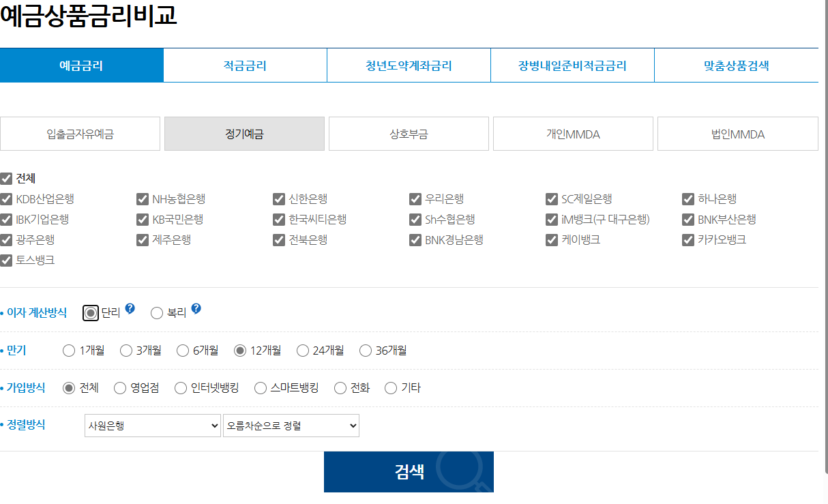Uncheck the 신한은행 checkbox
Viewport: 828px width, 504px height.
tap(279, 198)
